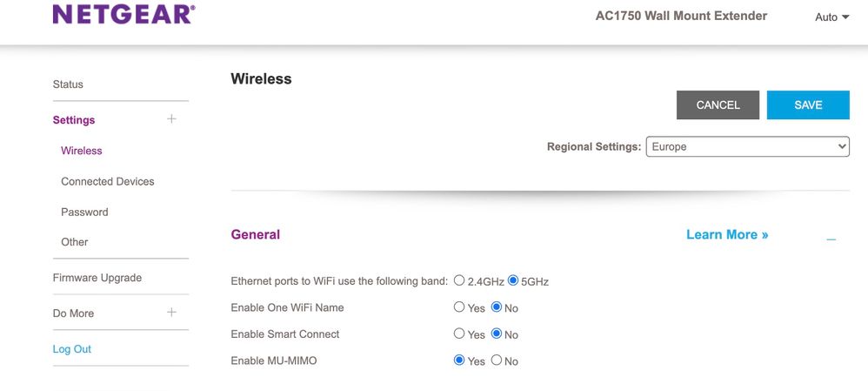
Task: Open the Other settings page
Action: (74, 242)
